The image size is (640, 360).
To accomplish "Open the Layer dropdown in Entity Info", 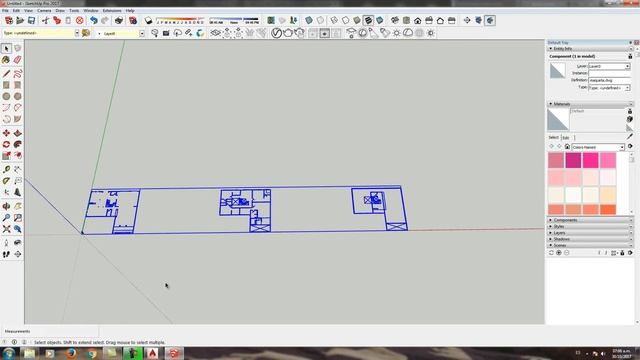I will (x=627, y=66).
